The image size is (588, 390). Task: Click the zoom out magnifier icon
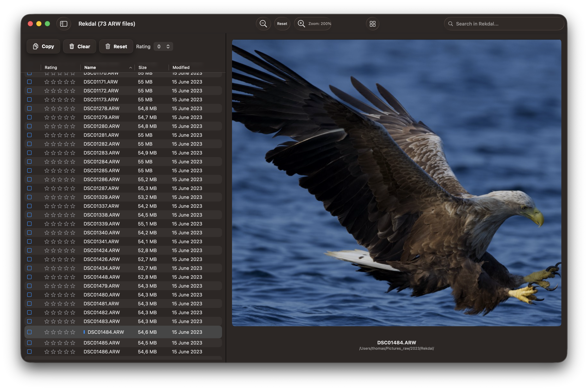[x=263, y=24]
